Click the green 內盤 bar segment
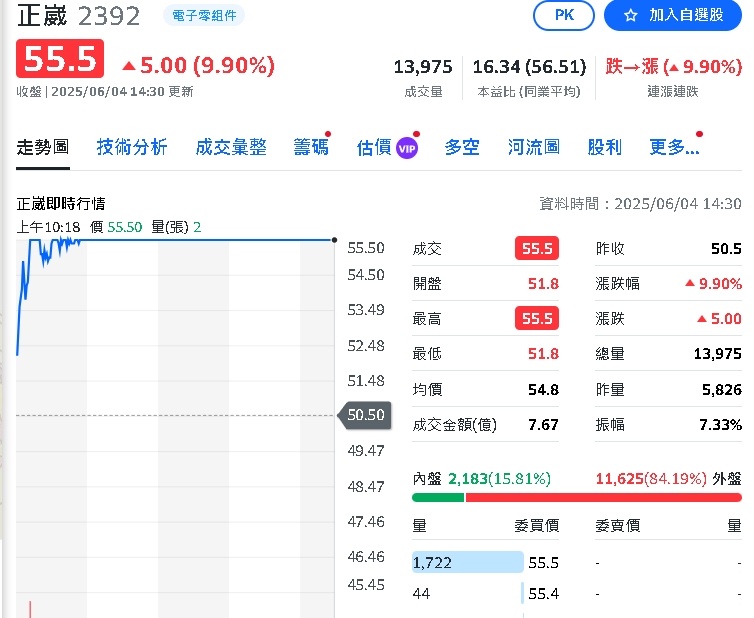 [x=438, y=498]
